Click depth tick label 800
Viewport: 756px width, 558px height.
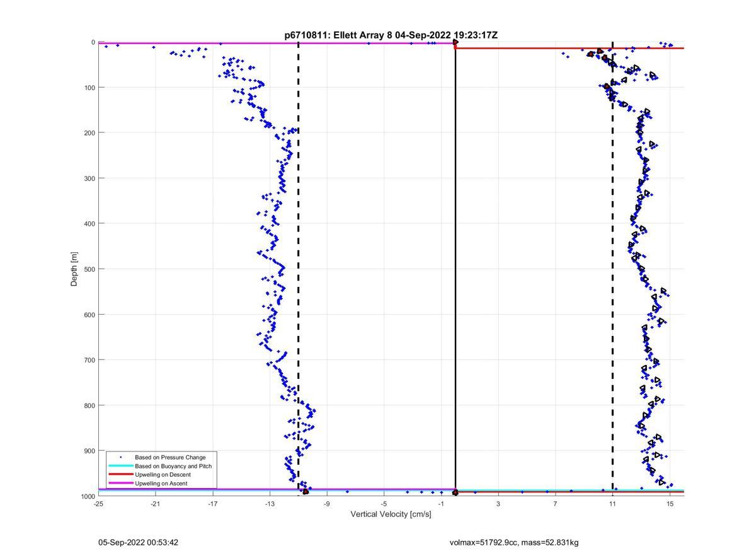[x=90, y=405]
